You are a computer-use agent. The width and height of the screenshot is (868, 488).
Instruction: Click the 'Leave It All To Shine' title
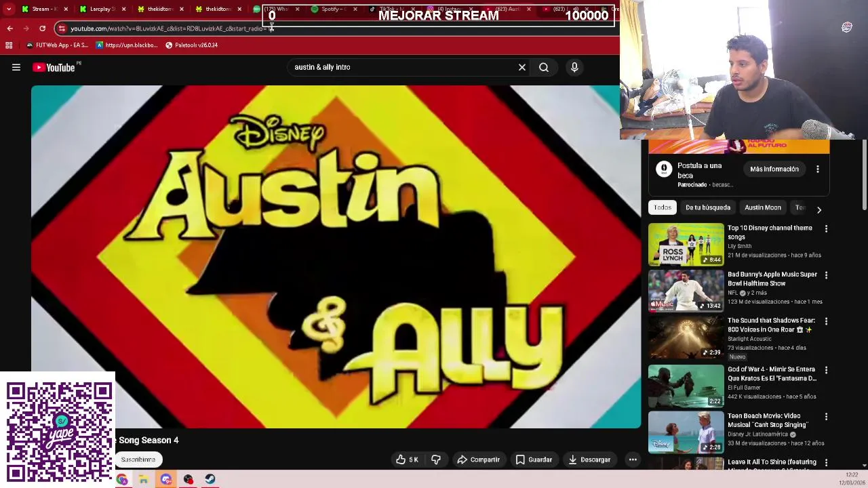pos(772,463)
